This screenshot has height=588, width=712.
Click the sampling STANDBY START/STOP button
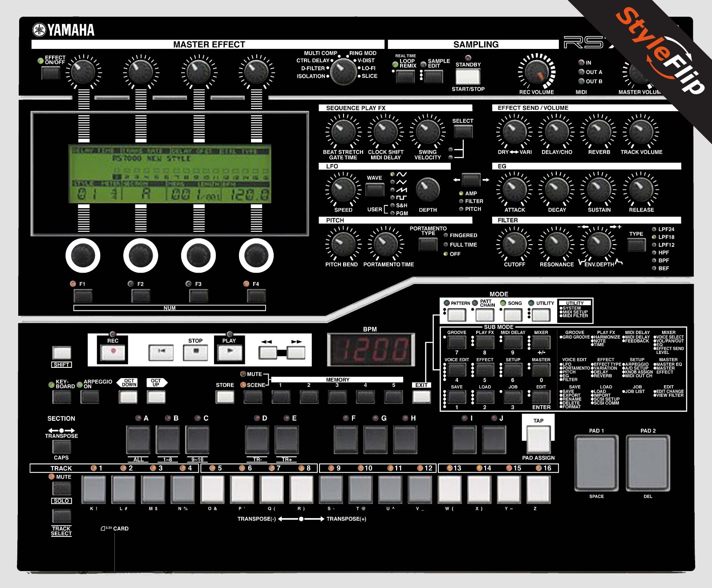pos(468,77)
